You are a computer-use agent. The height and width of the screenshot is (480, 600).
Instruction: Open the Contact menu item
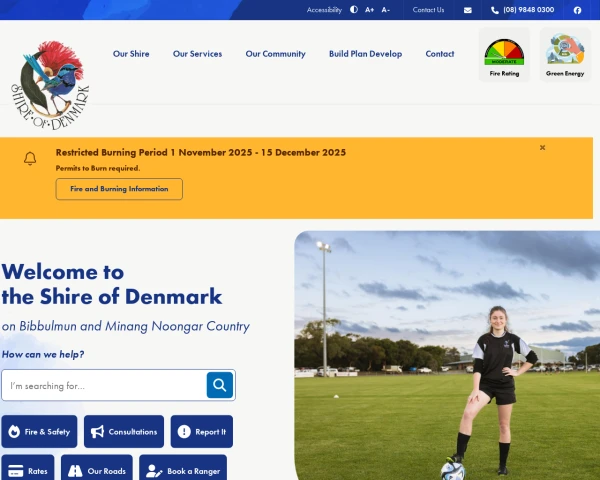coord(440,54)
